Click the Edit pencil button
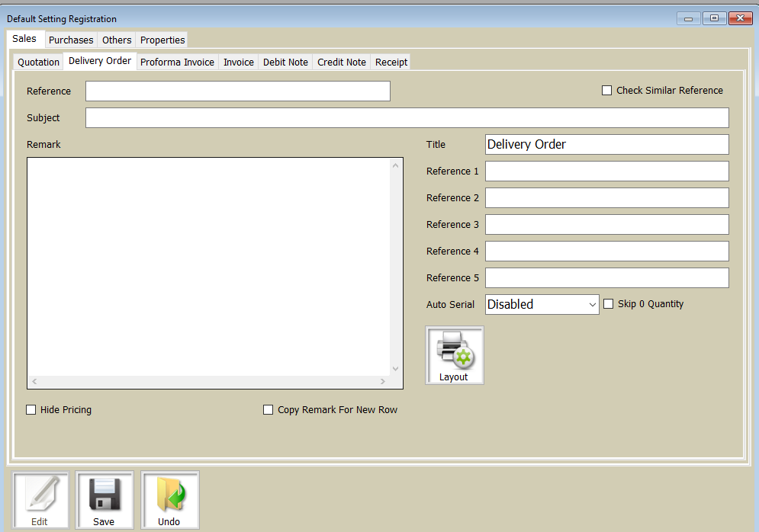 coord(40,500)
